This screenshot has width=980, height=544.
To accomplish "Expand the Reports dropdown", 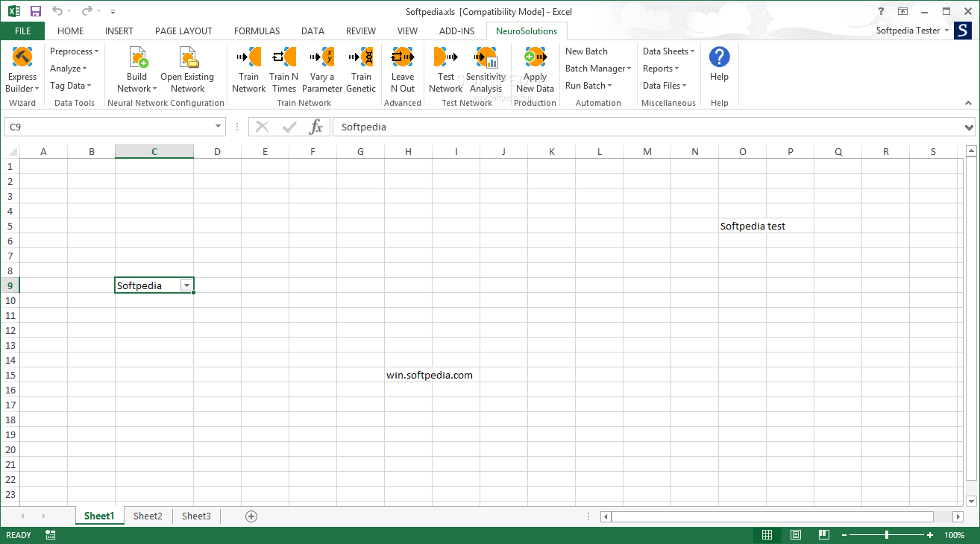I will pos(661,69).
